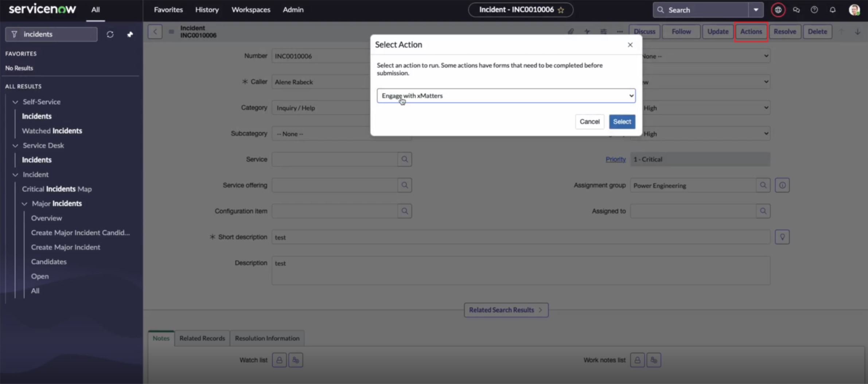
Task: Expand Related Search Results
Action: tap(506, 310)
